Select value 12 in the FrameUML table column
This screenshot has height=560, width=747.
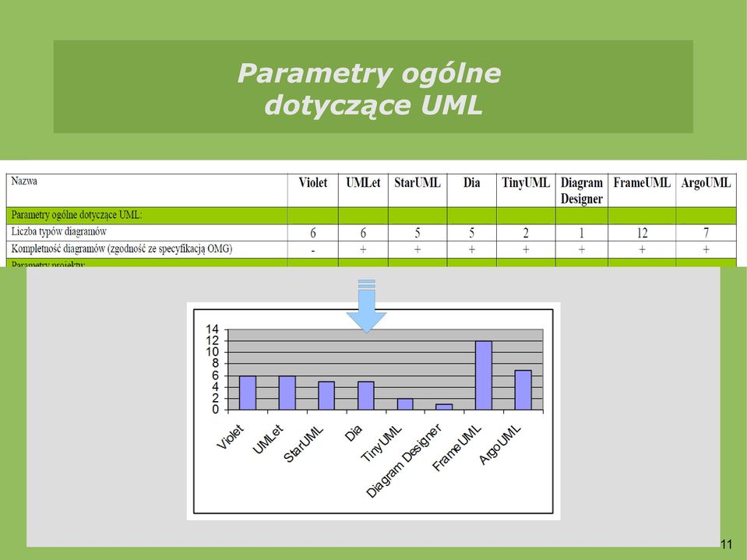[x=642, y=233]
